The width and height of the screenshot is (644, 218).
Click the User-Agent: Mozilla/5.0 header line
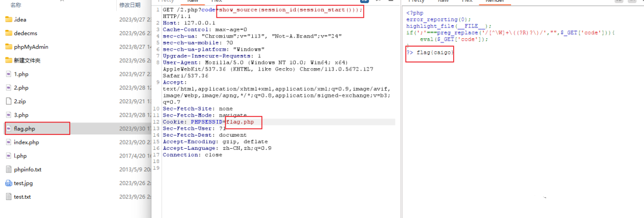pyautogui.click(x=255, y=63)
